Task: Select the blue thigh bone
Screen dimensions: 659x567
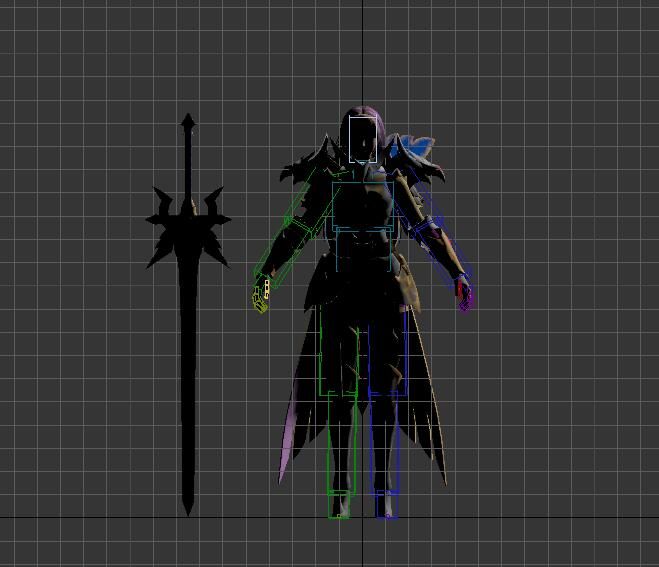Action: click(387, 351)
